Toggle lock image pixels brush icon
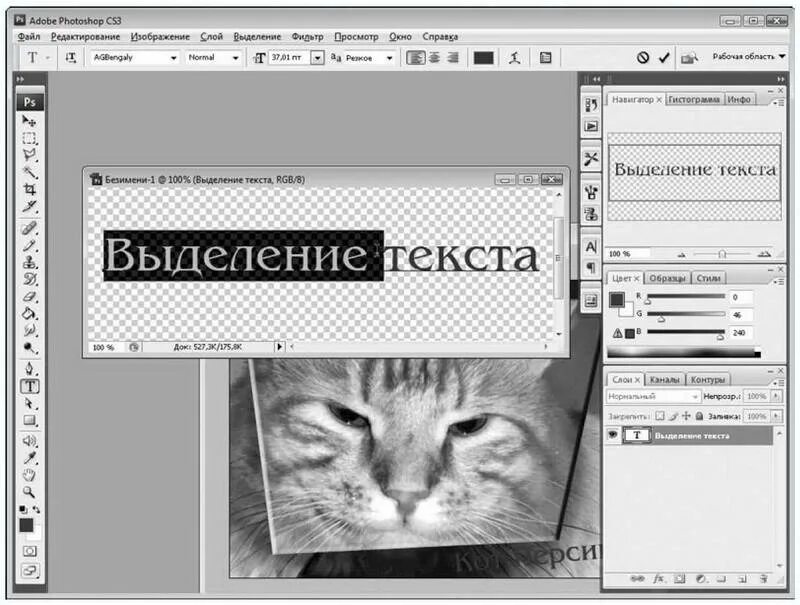800x605 pixels. click(x=673, y=416)
